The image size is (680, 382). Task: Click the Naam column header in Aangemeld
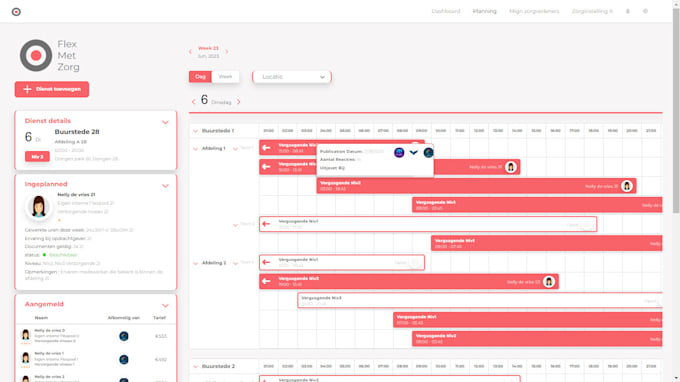pyautogui.click(x=41, y=318)
